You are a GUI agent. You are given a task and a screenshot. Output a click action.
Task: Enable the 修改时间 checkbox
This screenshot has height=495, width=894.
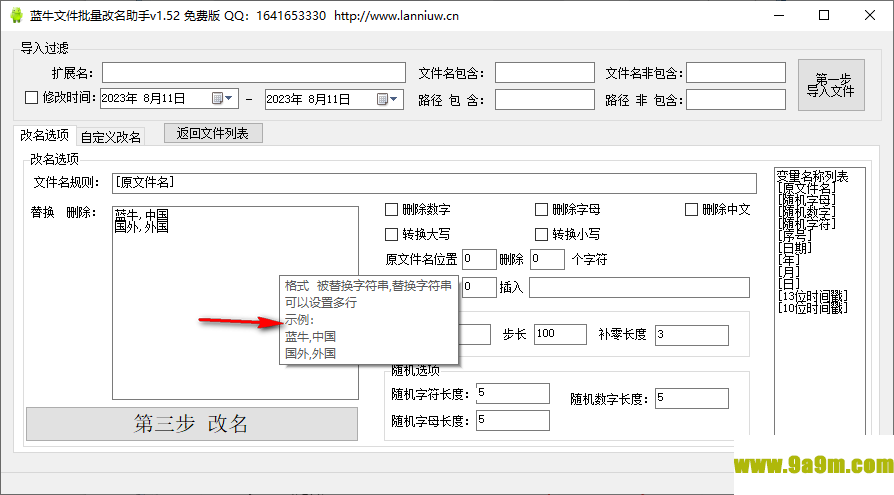tap(31, 98)
